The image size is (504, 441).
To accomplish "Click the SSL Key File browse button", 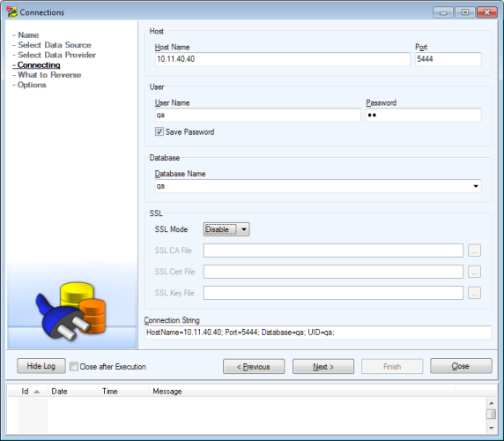I will click(474, 293).
